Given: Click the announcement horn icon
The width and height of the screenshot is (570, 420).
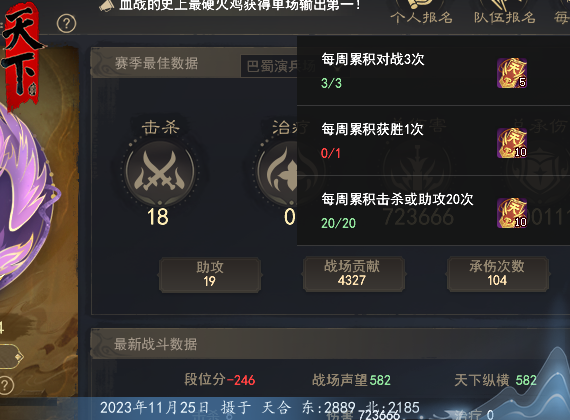Looking at the screenshot, I should click(x=107, y=6).
